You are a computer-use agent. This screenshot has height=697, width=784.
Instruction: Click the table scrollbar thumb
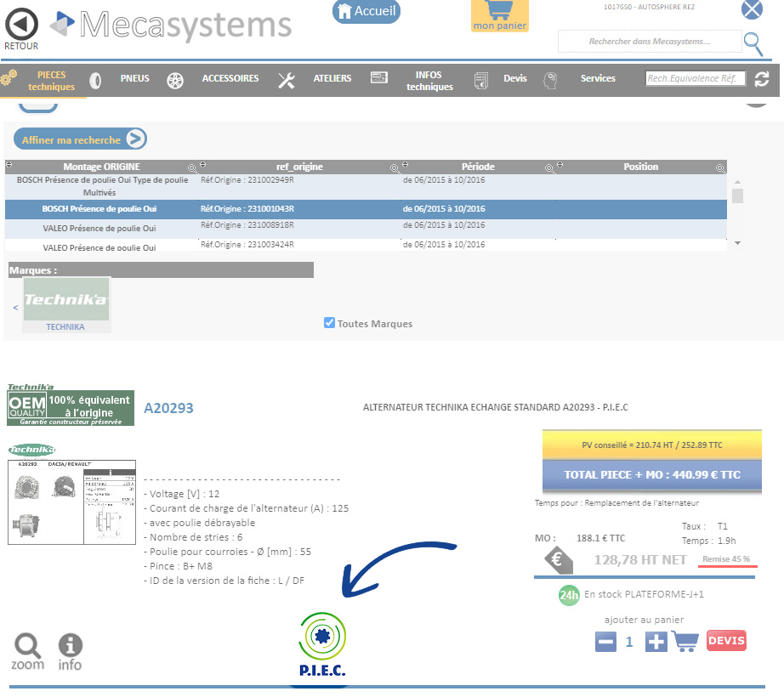737,195
